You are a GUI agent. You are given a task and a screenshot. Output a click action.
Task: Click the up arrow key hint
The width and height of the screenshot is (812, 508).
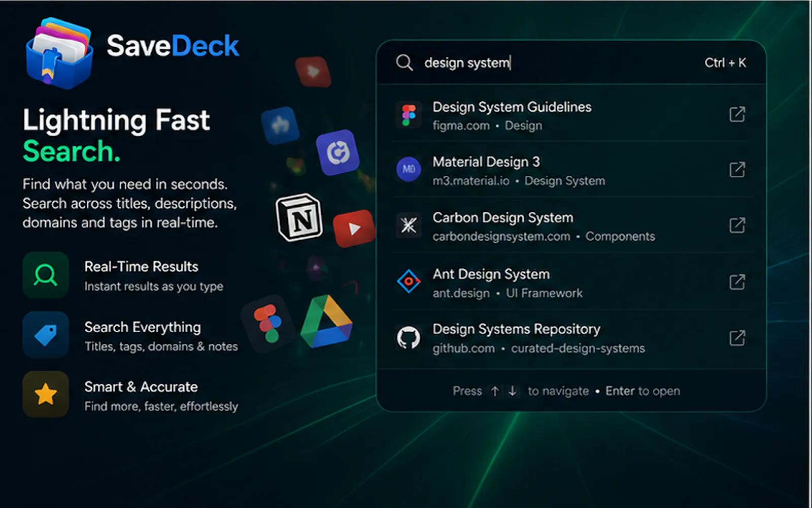tap(495, 391)
